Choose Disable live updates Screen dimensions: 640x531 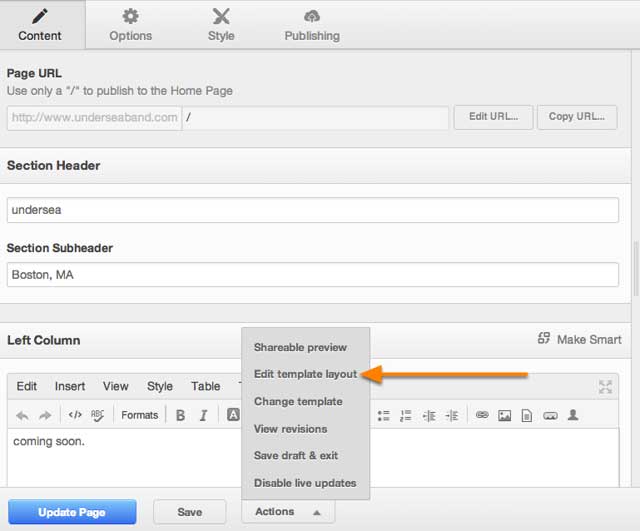tap(305, 483)
